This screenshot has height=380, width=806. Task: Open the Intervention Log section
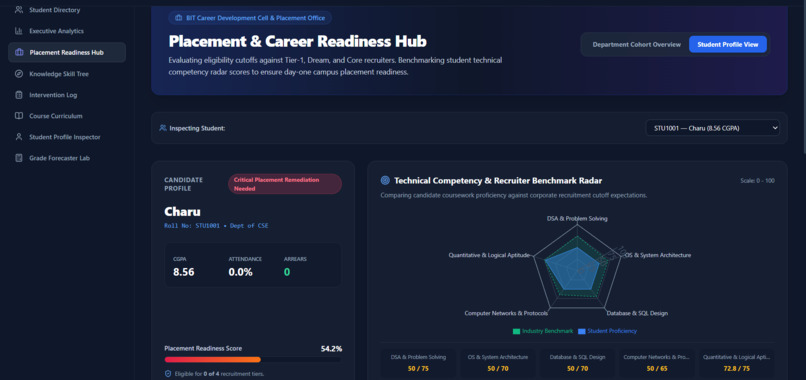67,95
